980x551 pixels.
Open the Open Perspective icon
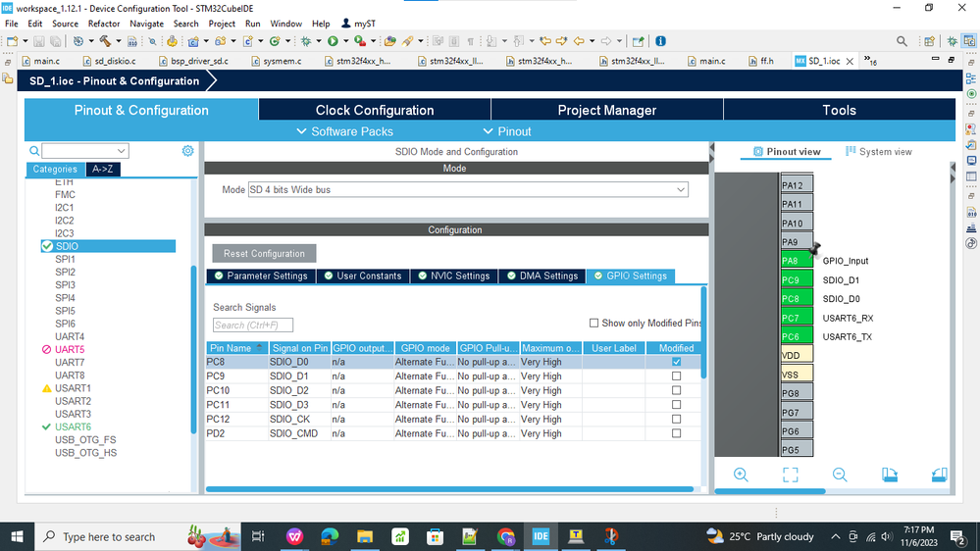click(x=929, y=41)
